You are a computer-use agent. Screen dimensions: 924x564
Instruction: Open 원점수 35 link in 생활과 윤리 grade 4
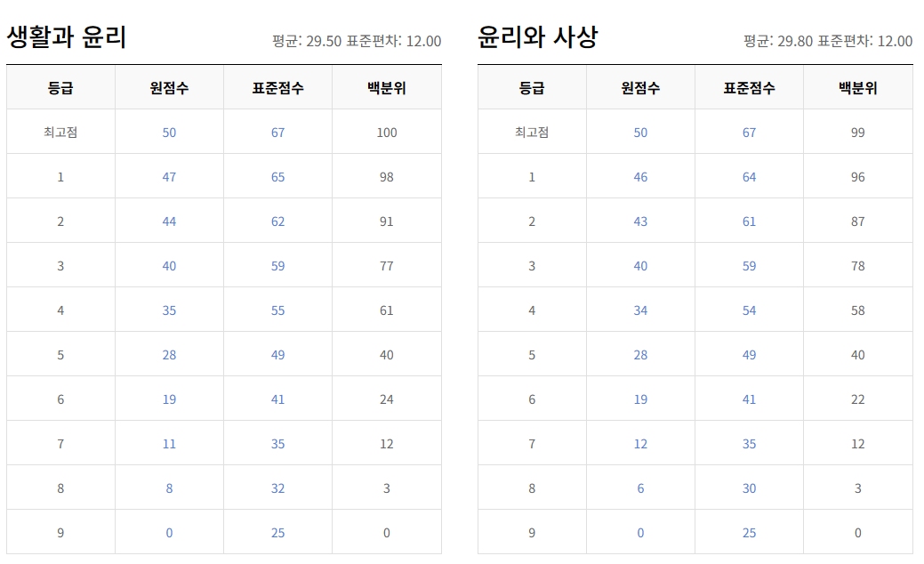click(x=169, y=310)
